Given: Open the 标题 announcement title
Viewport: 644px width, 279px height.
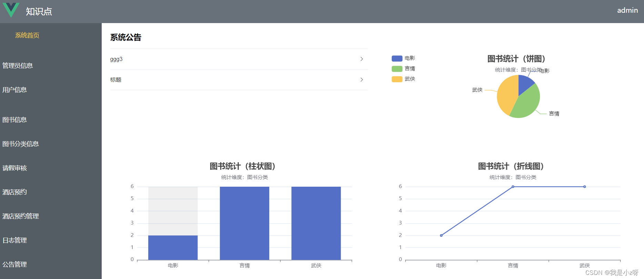Looking at the screenshot, I should (116, 80).
